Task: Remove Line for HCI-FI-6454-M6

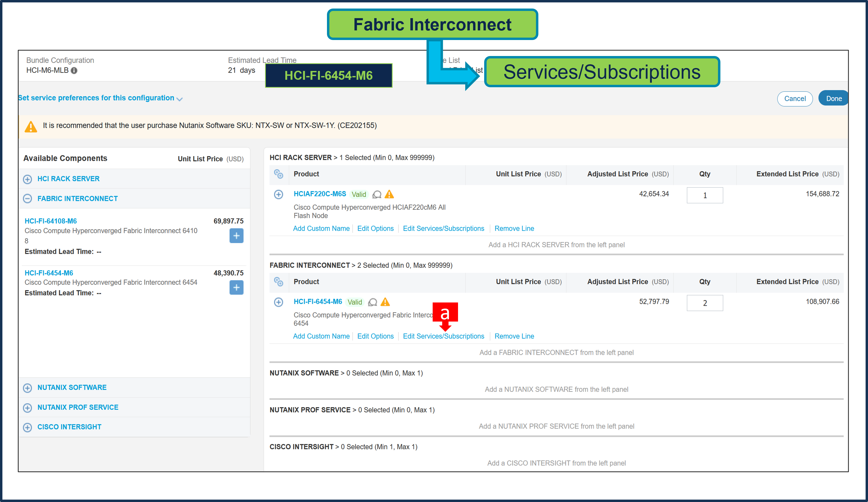Action: (514, 336)
